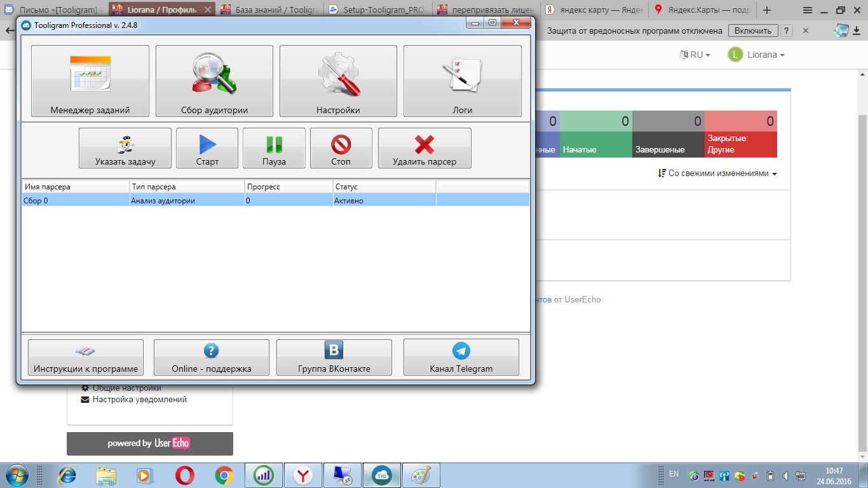Click the EN language indicator
Image resolution: width=868 pixels, height=488 pixels.
click(x=674, y=474)
